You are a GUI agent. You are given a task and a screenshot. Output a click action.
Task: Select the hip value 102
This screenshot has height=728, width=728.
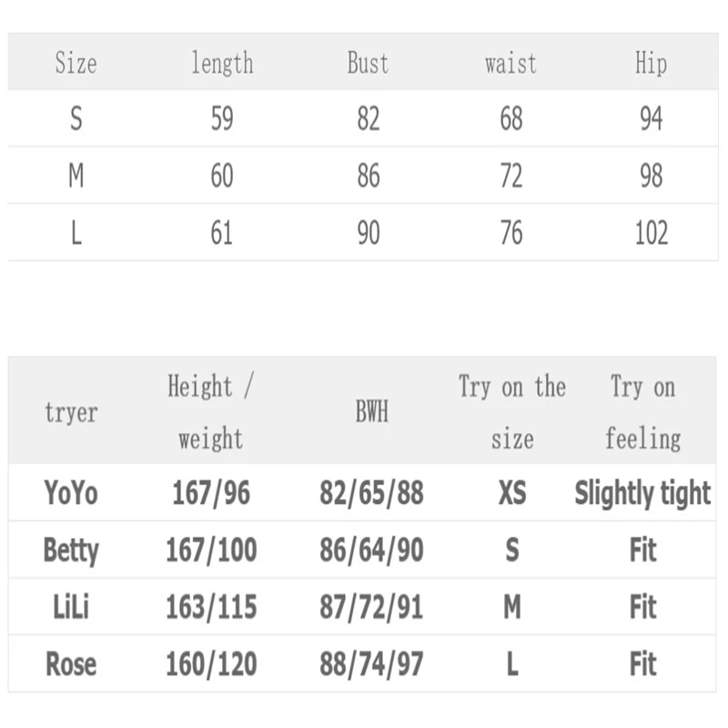pos(652,233)
